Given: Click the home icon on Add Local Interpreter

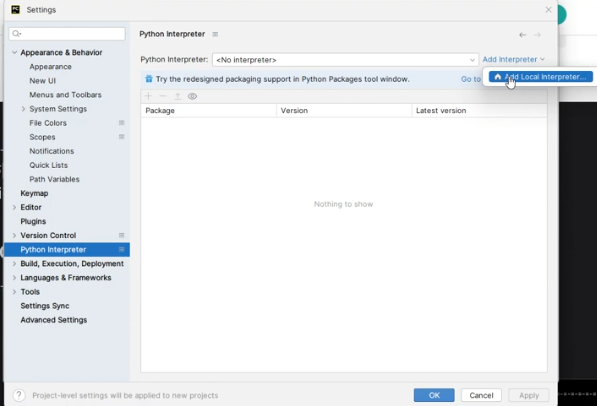Looking at the screenshot, I should (x=498, y=77).
